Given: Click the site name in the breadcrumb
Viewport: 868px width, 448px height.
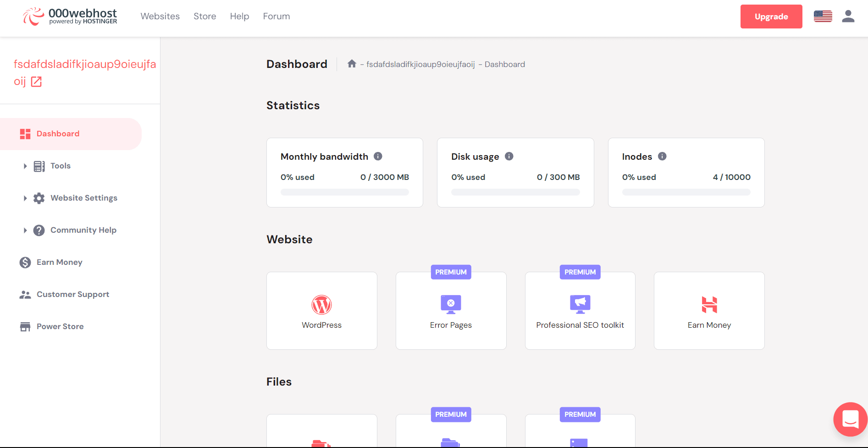Looking at the screenshot, I should pyautogui.click(x=420, y=64).
